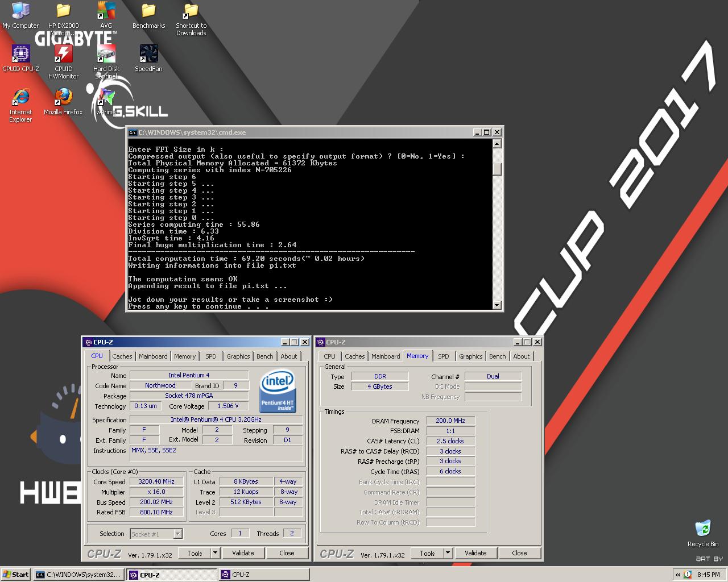Expand hidden system tray icons
The image size is (728, 582).
click(678, 575)
